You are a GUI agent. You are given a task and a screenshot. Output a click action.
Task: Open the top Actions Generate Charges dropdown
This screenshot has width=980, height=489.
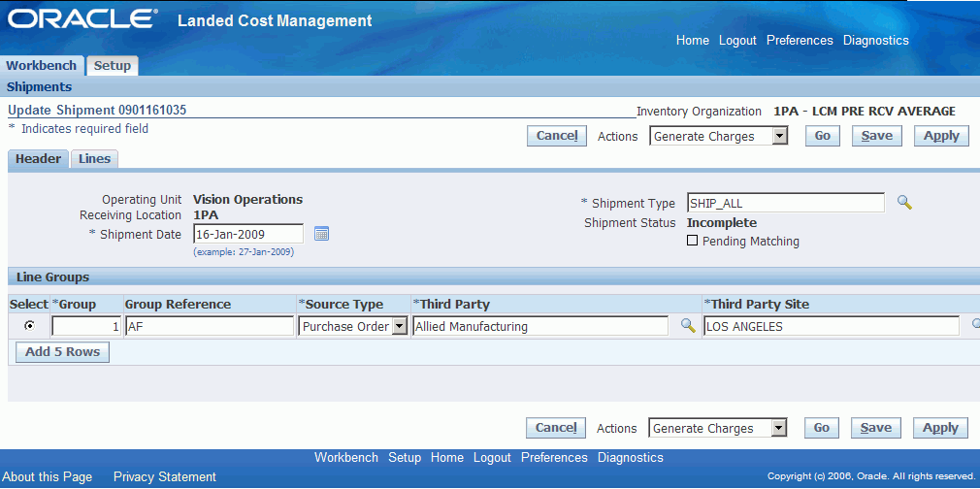pos(719,136)
